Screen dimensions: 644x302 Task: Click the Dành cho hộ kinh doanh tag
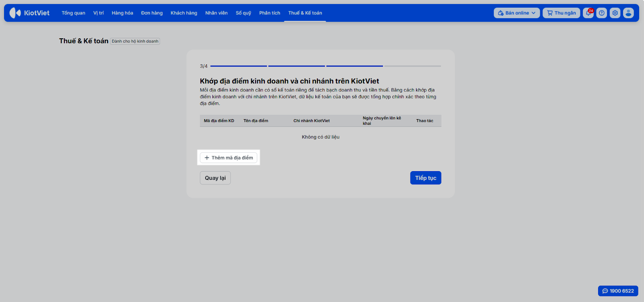coord(135,41)
